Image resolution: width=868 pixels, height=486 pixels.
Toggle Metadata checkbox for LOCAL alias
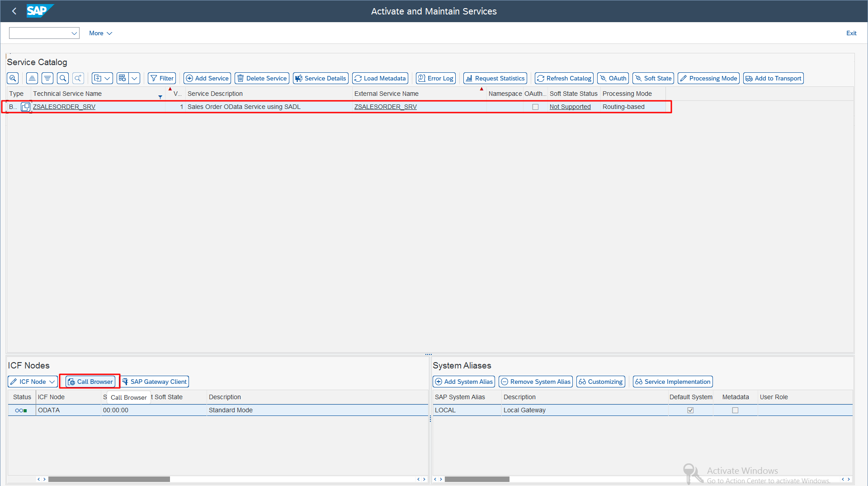click(x=735, y=411)
